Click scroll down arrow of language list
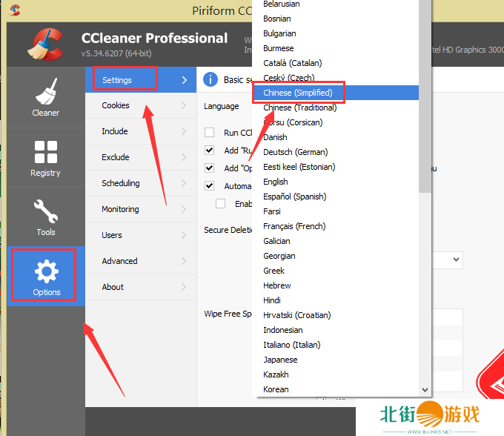Screen dimensions: 504x436 [425, 389]
